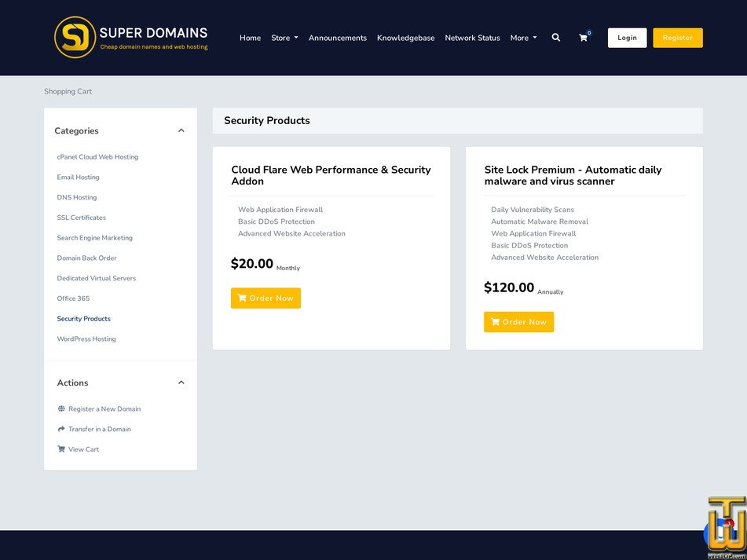Select DNS Hosting category
The image size is (747, 560).
click(x=77, y=197)
